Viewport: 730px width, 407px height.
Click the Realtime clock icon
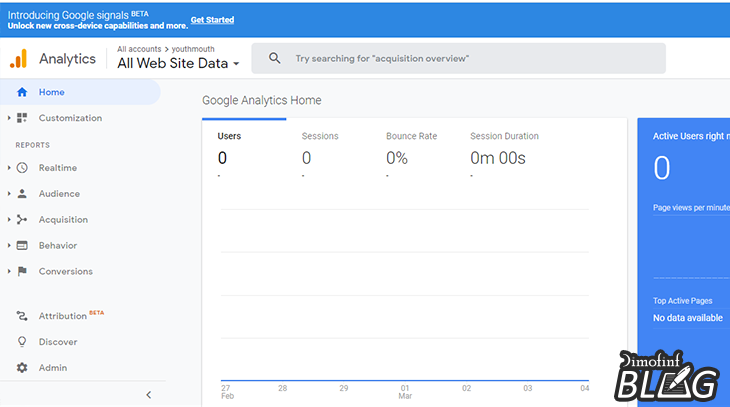pyautogui.click(x=22, y=168)
